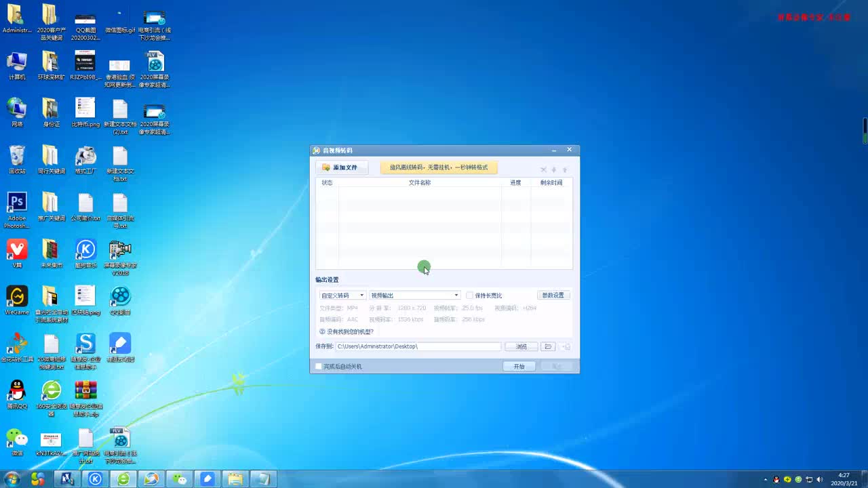
Task: Select the 金花站长工具 desktop icon
Action: click(x=17, y=347)
